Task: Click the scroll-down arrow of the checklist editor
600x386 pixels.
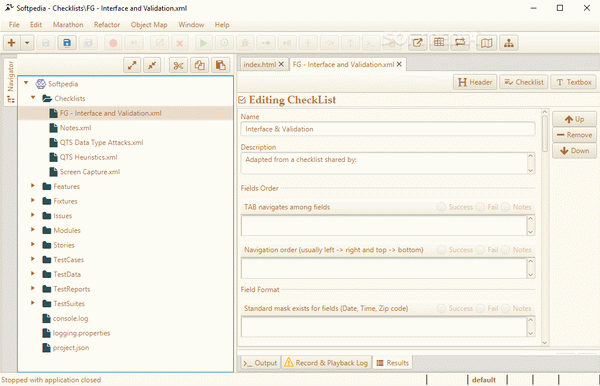Action: (x=545, y=343)
